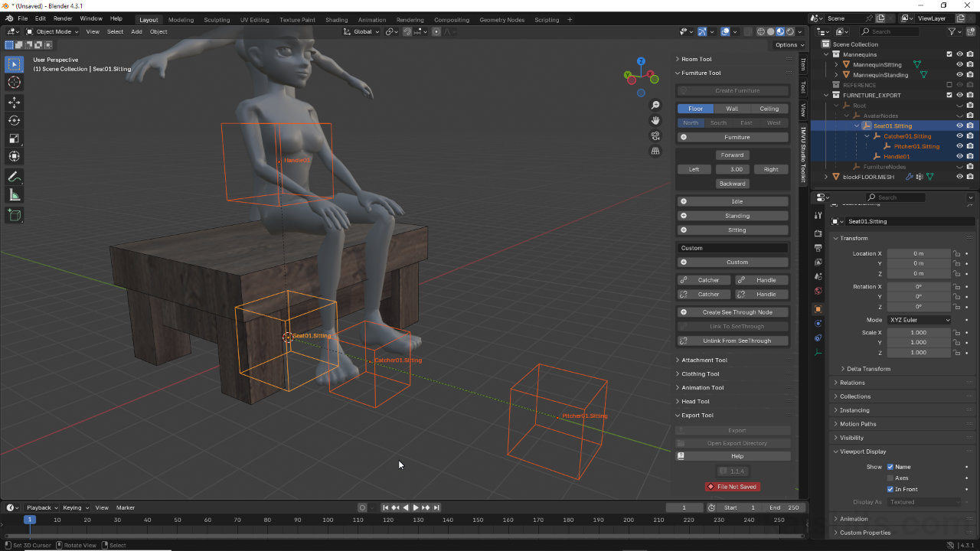
Task: Switch perspective/orthographic grid icon
Action: (x=655, y=151)
